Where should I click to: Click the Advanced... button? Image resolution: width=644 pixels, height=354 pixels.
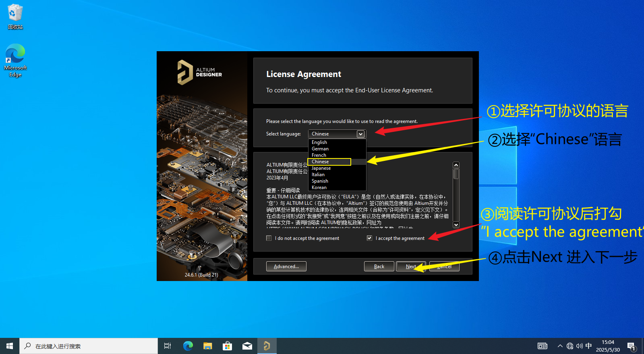point(286,267)
